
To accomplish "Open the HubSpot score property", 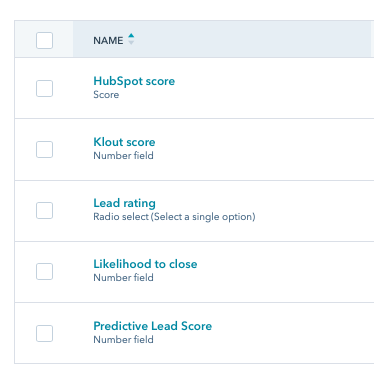I will [x=134, y=81].
